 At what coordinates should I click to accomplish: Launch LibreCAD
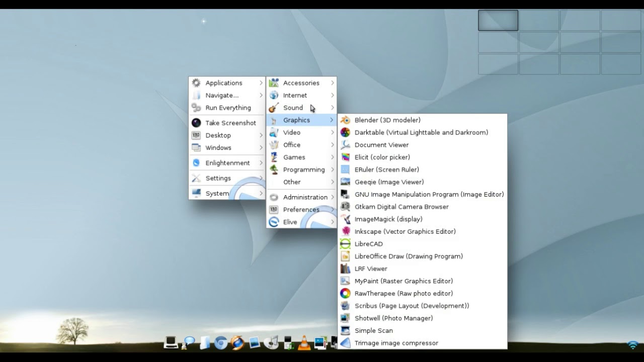click(x=422, y=244)
